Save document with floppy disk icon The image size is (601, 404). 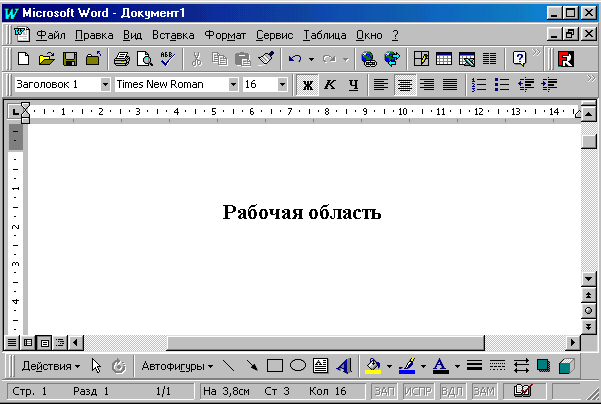pyautogui.click(x=70, y=59)
